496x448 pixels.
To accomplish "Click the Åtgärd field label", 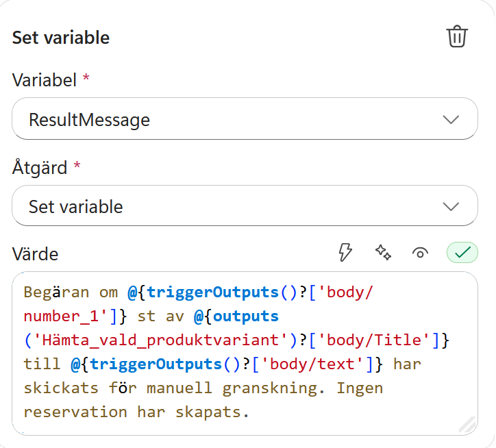I will (40, 167).
